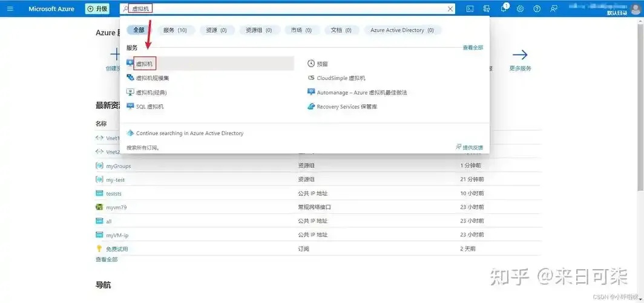
Task: Select the 市场 (0) filter tab
Action: [301, 30]
